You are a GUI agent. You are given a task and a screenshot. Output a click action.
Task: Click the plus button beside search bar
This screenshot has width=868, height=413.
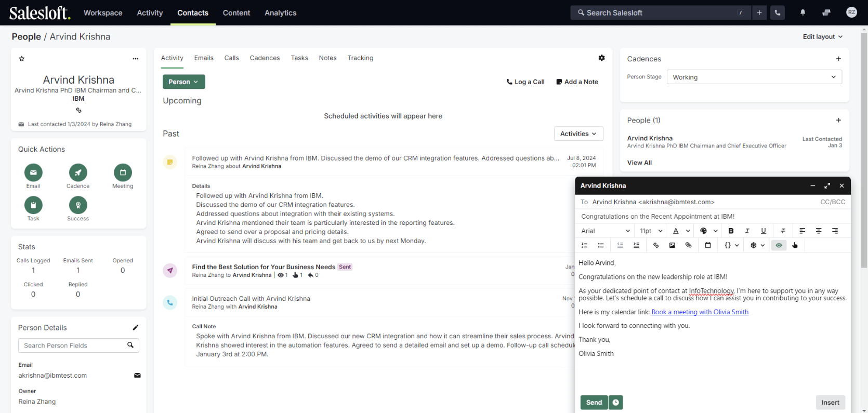tap(759, 12)
